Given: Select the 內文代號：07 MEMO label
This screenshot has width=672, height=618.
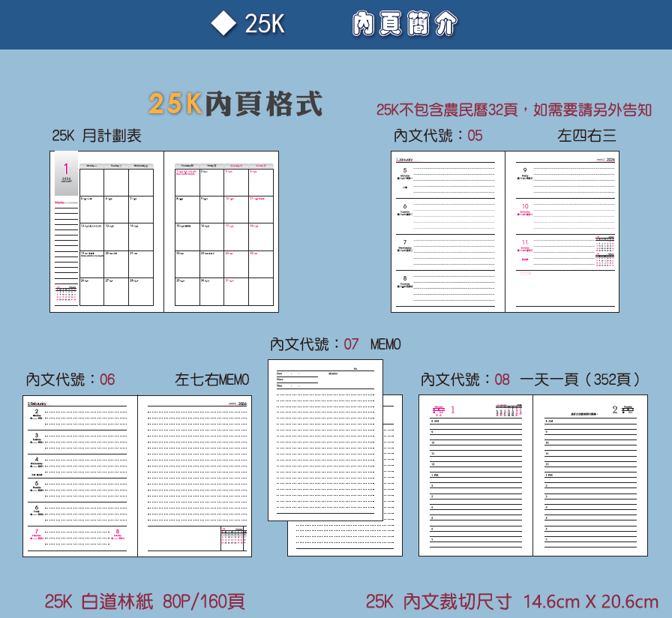Looking at the screenshot, I should (x=335, y=344).
